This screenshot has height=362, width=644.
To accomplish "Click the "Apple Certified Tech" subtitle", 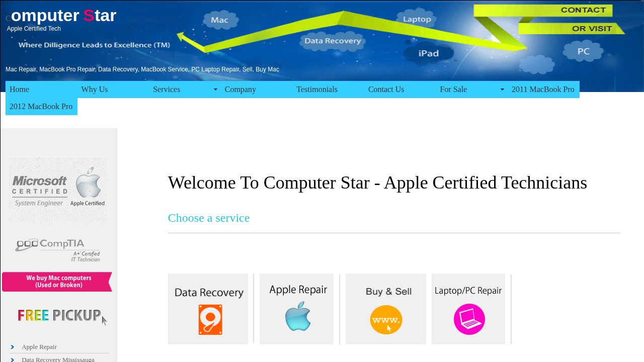I will click(34, 29).
